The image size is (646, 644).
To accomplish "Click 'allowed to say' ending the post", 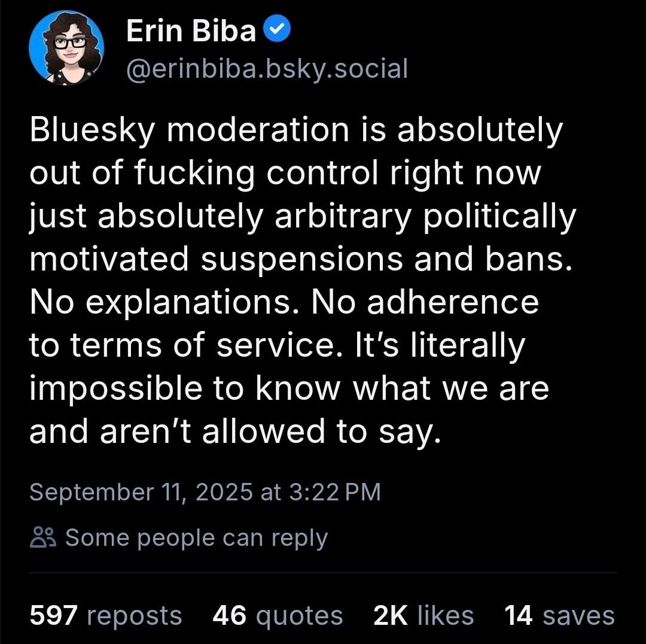I will (322, 432).
